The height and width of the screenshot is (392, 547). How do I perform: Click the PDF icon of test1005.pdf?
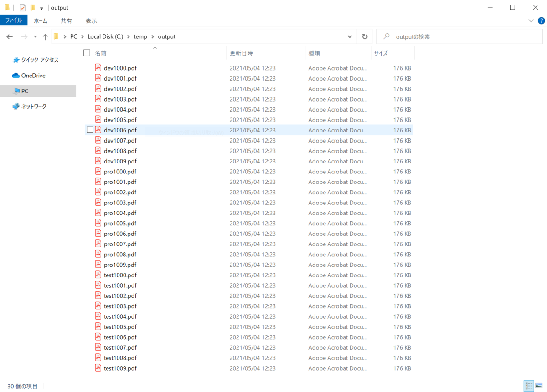click(x=98, y=326)
